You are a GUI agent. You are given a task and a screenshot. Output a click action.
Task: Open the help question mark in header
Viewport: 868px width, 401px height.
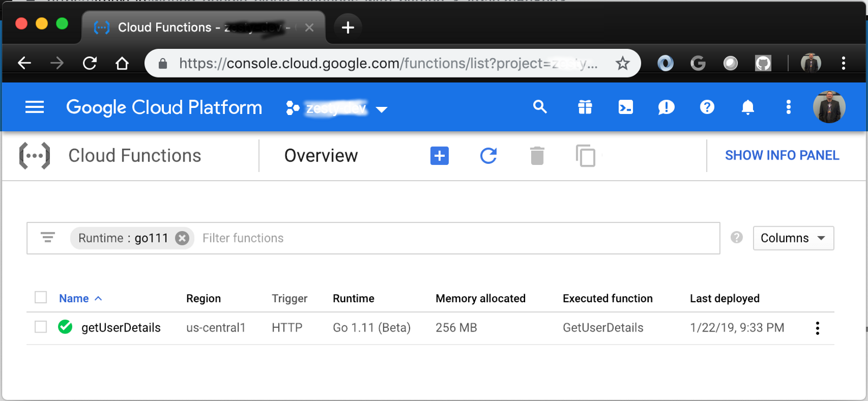pos(707,107)
